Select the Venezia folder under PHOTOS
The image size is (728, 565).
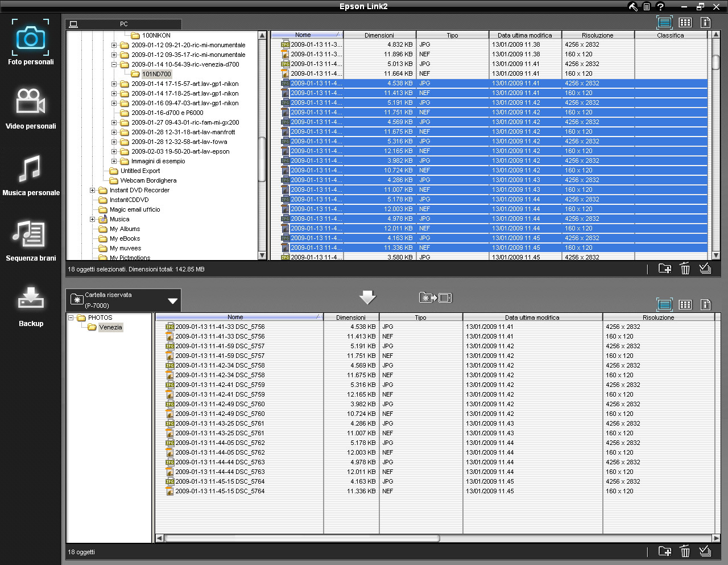(110, 327)
